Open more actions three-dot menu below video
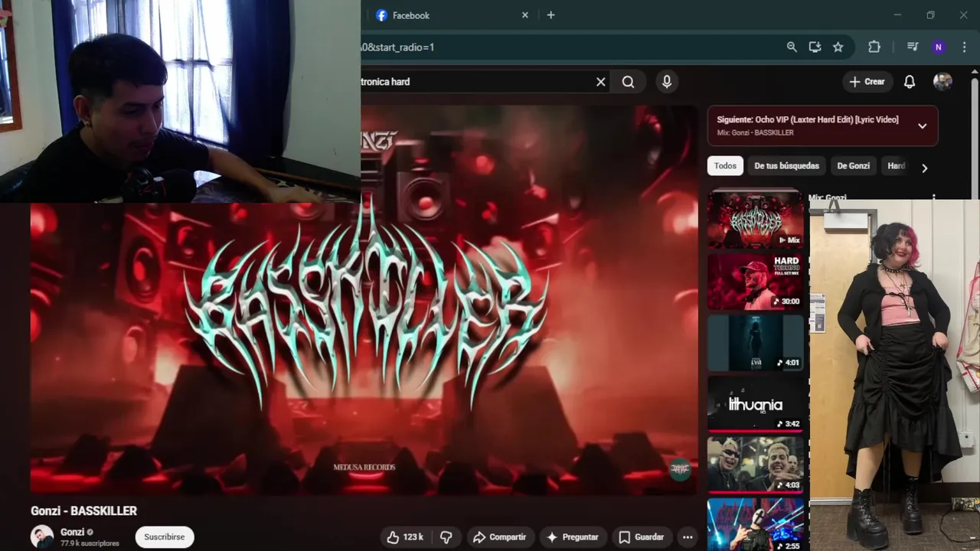The width and height of the screenshot is (980, 551). coord(688,537)
